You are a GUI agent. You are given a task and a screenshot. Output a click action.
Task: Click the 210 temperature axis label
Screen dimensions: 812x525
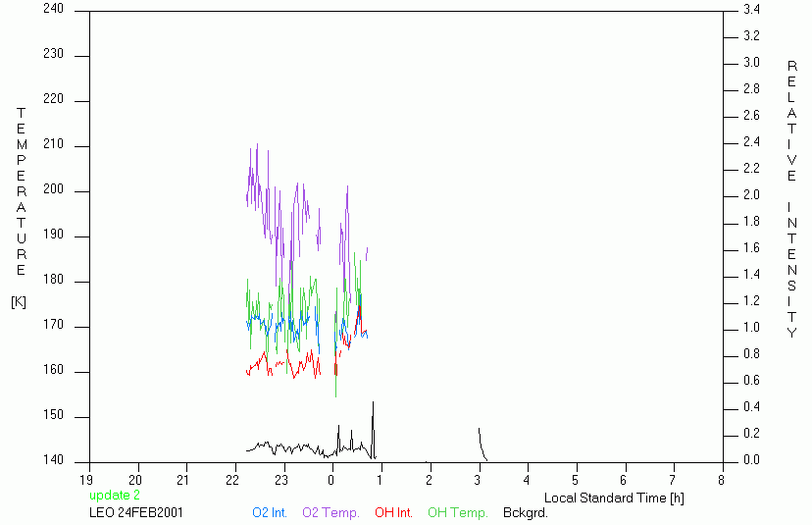pos(53,144)
